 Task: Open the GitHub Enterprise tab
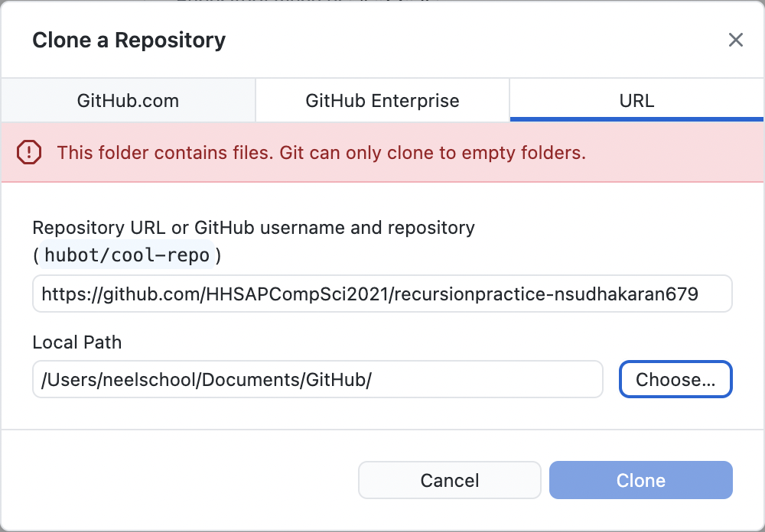[382, 100]
